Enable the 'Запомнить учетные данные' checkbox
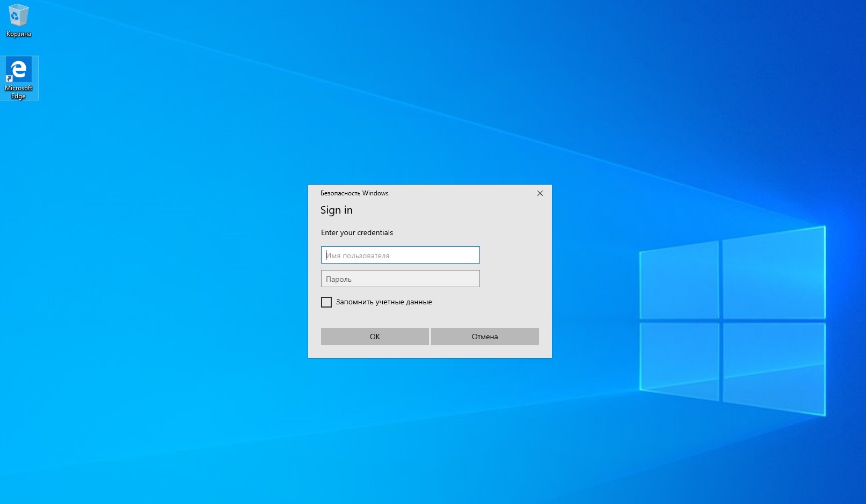The height and width of the screenshot is (504, 866). coord(326,302)
